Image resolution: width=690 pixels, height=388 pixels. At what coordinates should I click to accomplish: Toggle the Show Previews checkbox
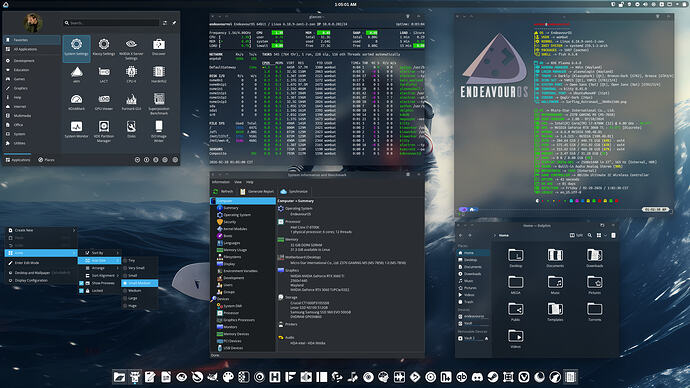pyautogui.click(x=81, y=283)
